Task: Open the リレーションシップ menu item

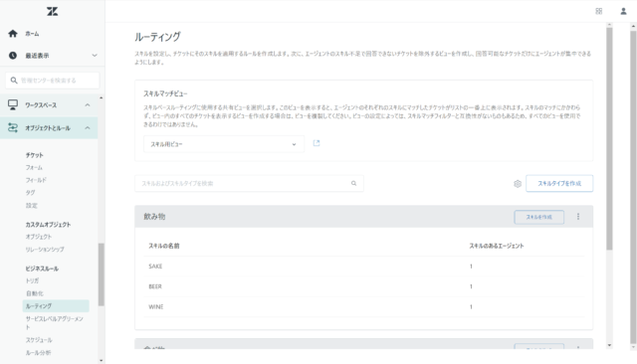Action: (45, 250)
